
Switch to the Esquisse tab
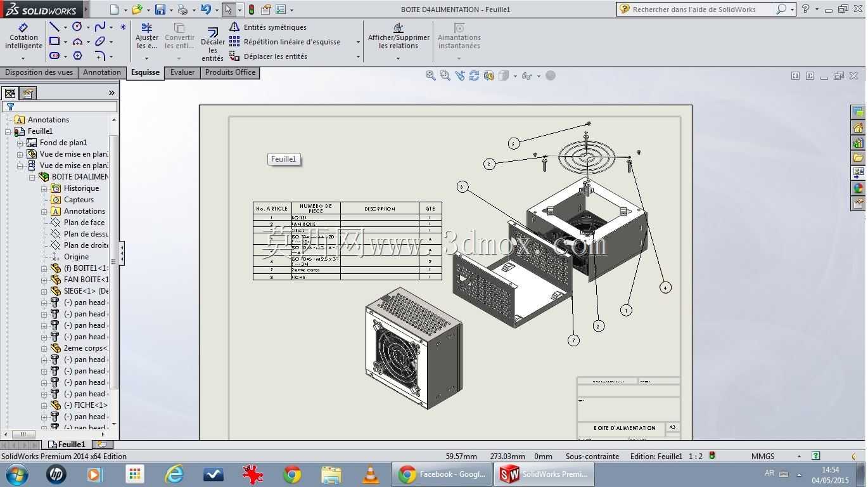(x=145, y=72)
